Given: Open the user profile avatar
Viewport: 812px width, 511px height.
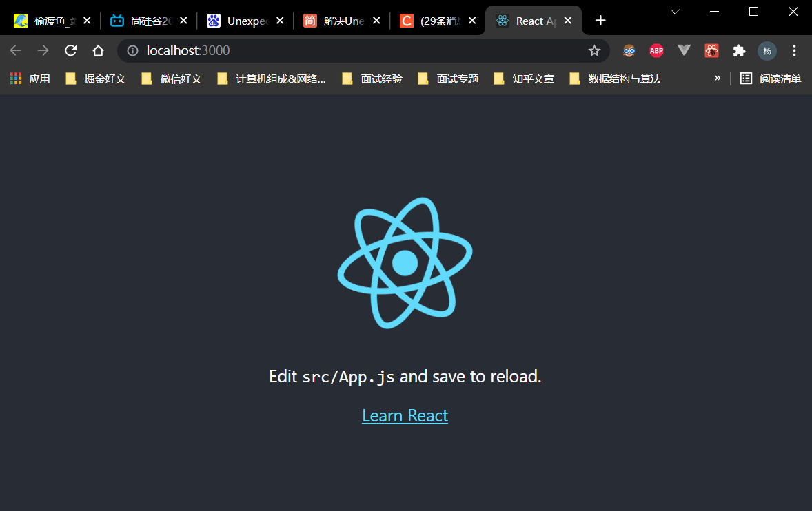Looking at the screenshot, I should click(767, 51).
